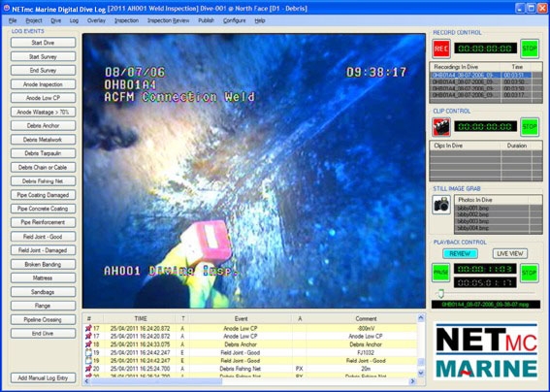This screenshot has height=392, width=550.
Task: Click the Anode Low CP log event button
Action: [43, 98]
